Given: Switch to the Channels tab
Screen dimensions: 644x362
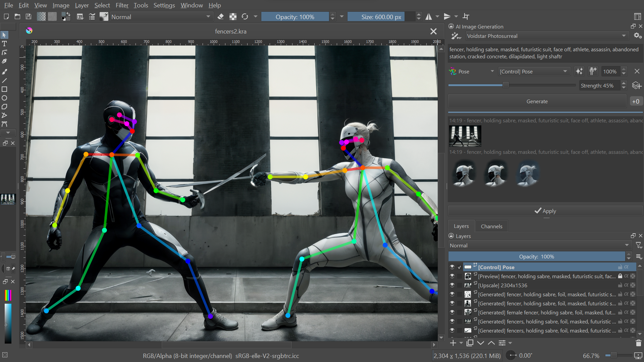Looking at the screenshot, I should (x=492, y=226).
